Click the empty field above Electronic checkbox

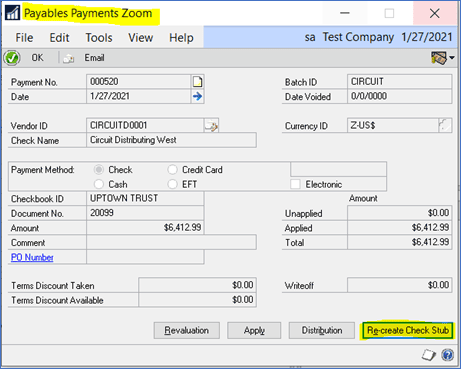338,169
